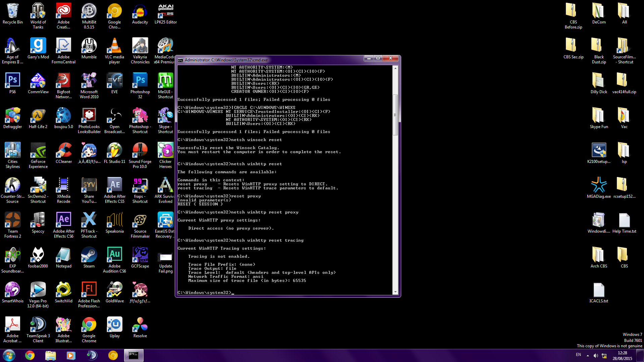
Task: Show hidden system tray icons
Action: [588, 356]
